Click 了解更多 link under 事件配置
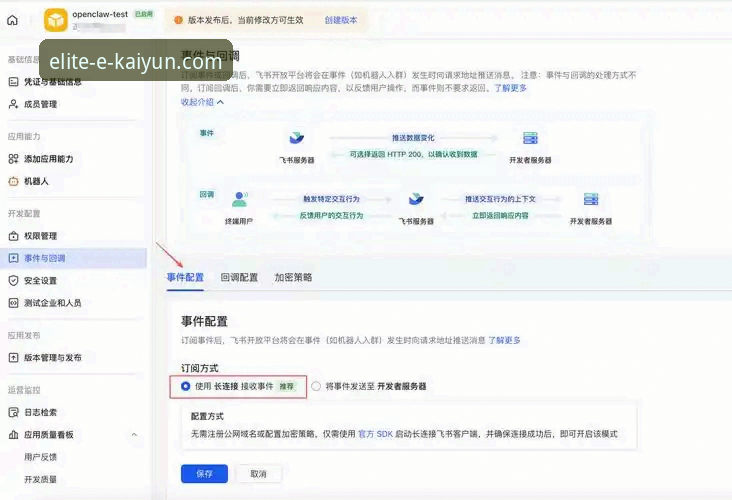This screenshot has height=500, width=732. tap(505, 340)
